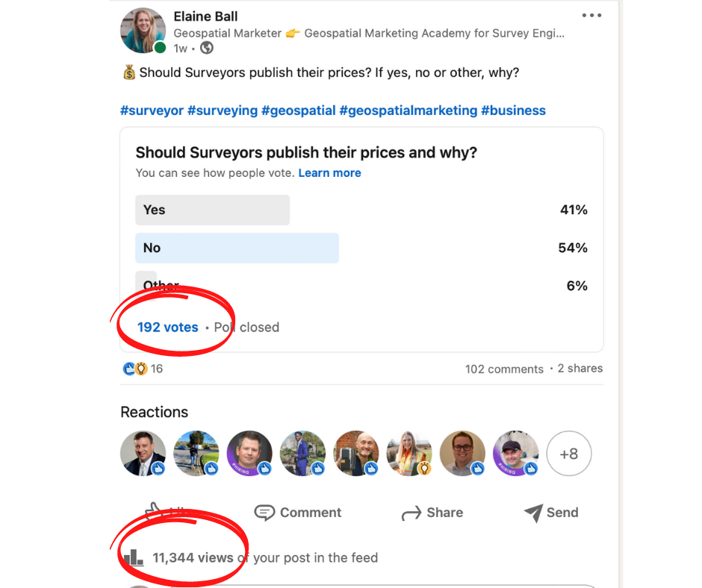Click Elaine Ball's profile photo
Screen dimensions: 702x588
[143, 31]
